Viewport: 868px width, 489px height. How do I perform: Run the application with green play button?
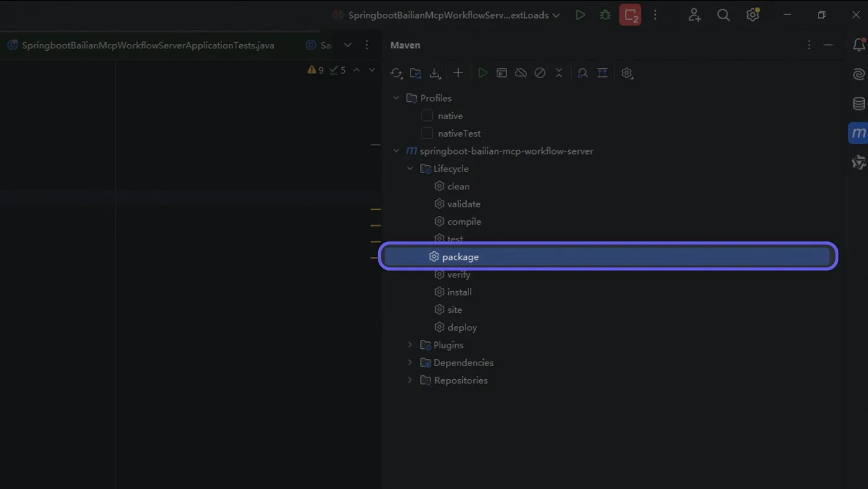point(580,15)
